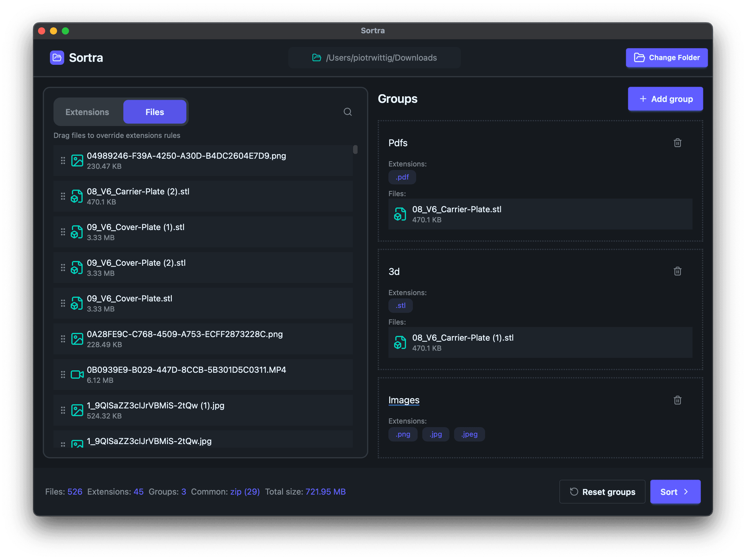This screenshot has width=746, height=560.
Task: Delete the Pdfs group via trash icon
Action: tap(678, 143)
